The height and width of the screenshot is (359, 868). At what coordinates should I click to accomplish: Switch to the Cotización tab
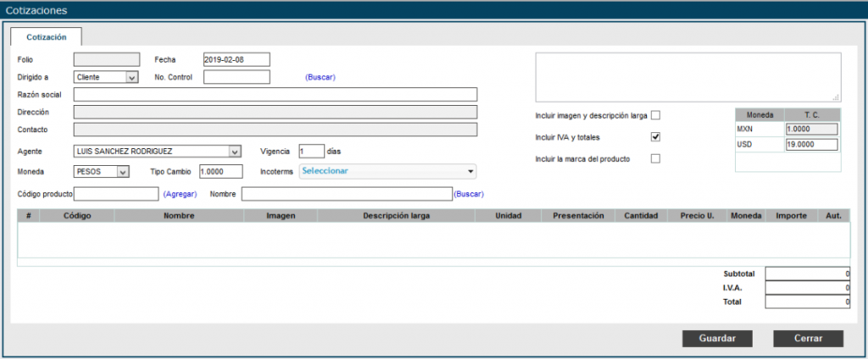(47, 37)
